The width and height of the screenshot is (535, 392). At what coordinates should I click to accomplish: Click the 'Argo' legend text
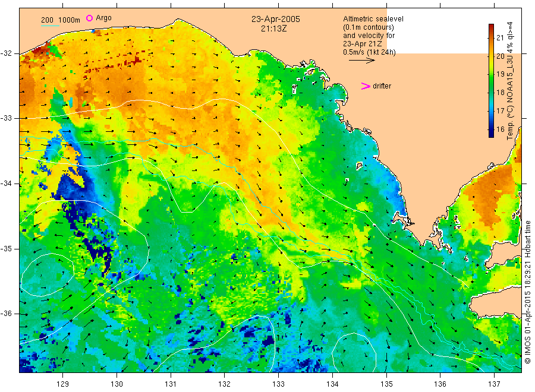[x=103, y=18]
